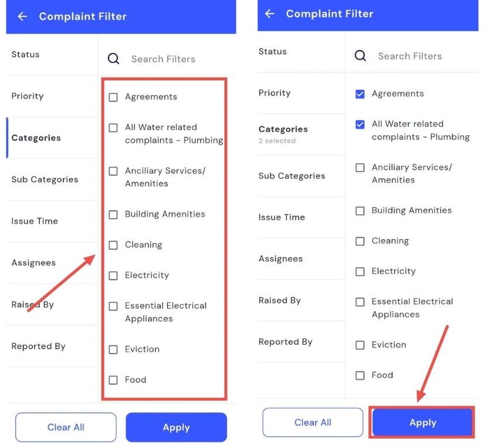Uncheck selected All Water related complaints checkbox
484x448 pixels.
point(360,124)
